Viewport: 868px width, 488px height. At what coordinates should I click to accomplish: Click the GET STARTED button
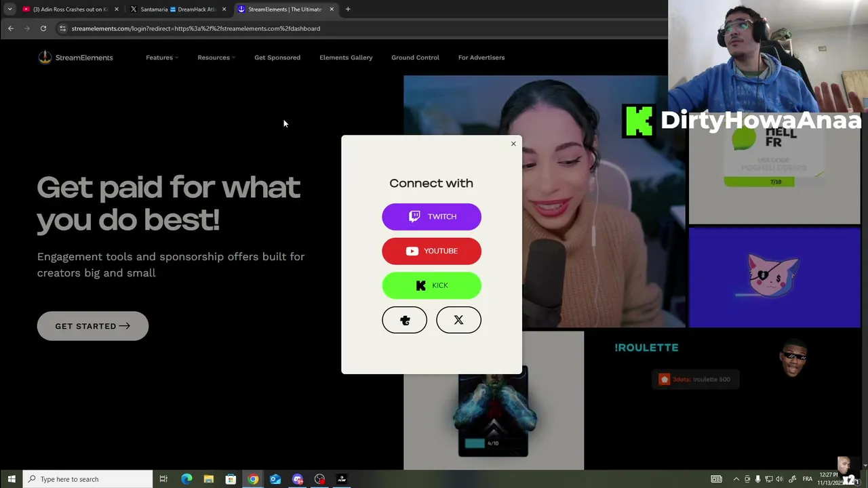93,326
